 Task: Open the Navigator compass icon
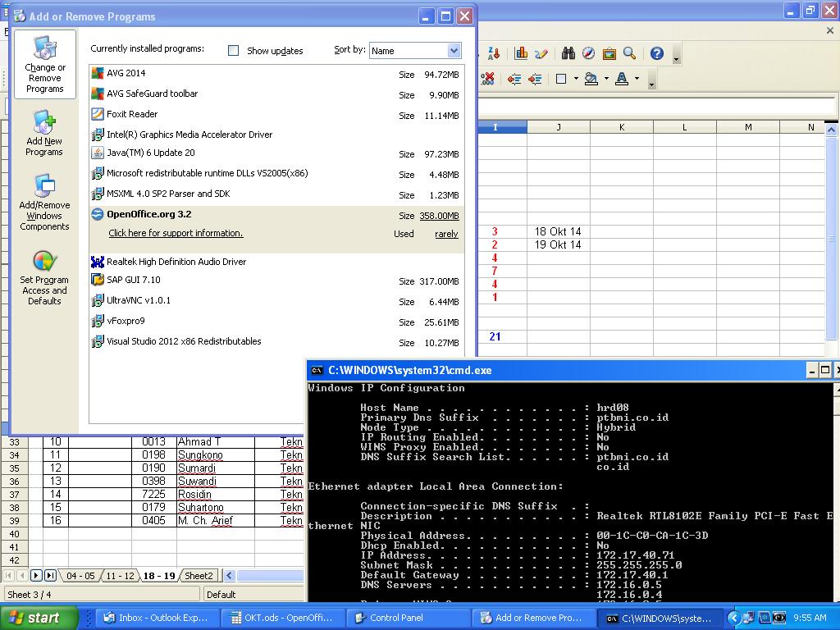click(588, 53)
